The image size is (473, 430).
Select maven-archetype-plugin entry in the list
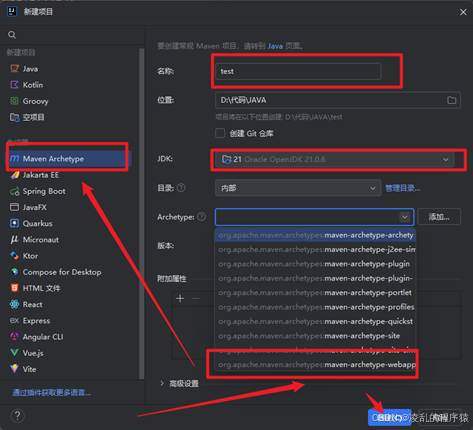point(315,264)
